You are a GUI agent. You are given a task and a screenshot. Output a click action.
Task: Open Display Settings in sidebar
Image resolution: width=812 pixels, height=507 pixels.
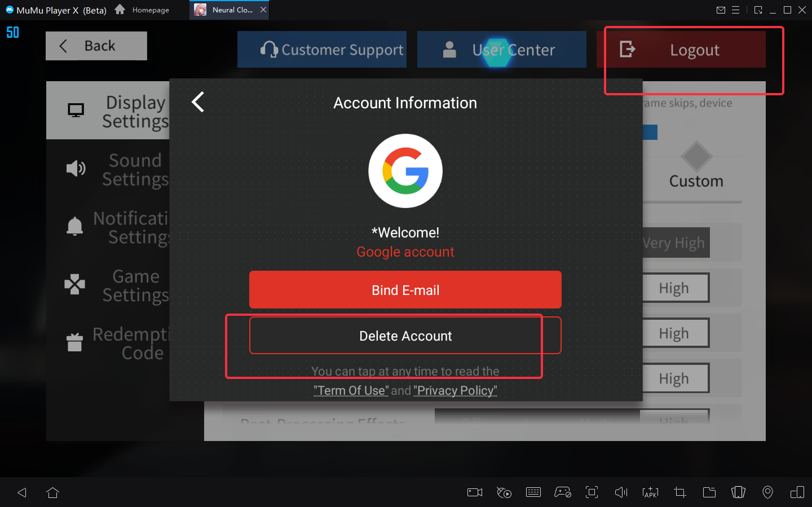[108, 111]
